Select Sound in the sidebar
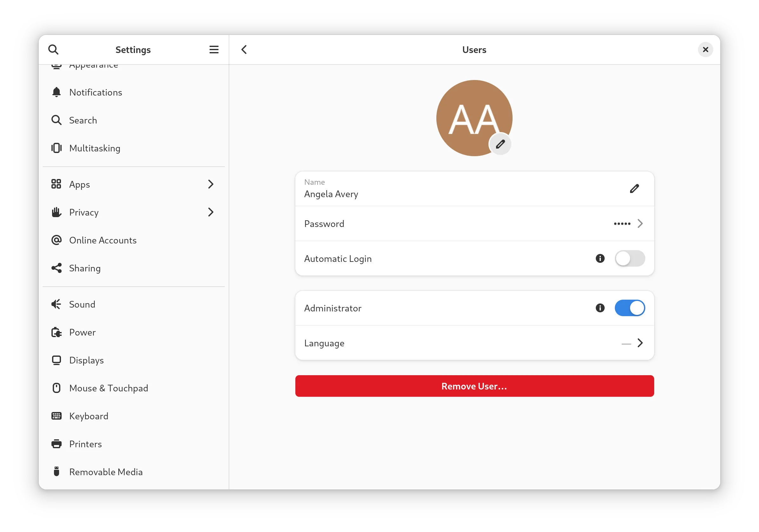759x532 pixels. coord(82,304)
